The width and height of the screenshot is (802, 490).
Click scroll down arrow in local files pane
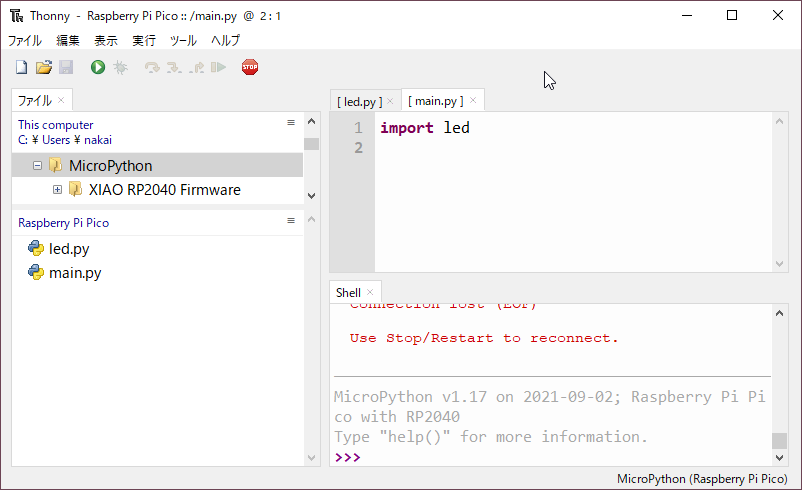pyautogui.click(x=311, y=196)
